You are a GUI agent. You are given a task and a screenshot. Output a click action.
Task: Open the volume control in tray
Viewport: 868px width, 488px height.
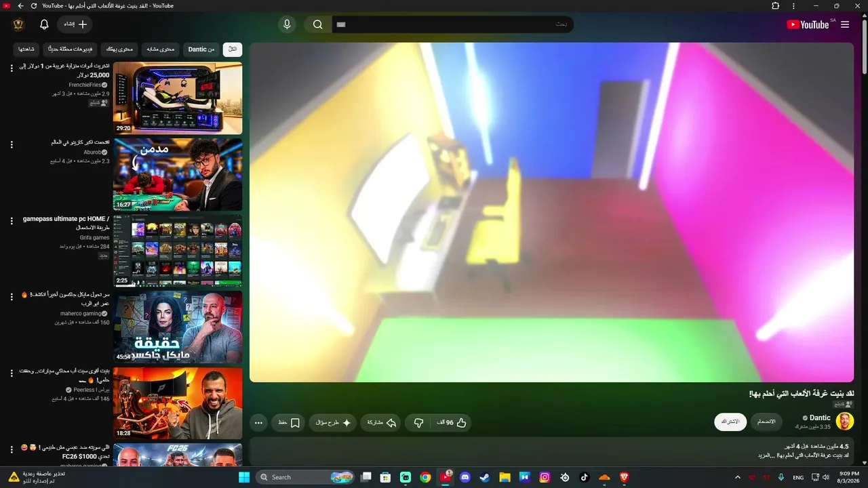tap(826, 477)
